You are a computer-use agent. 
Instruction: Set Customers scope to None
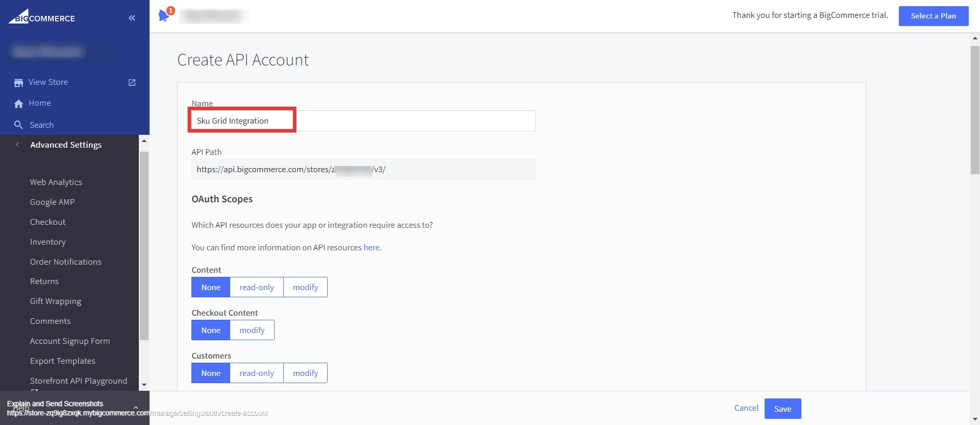pos(211,373)
